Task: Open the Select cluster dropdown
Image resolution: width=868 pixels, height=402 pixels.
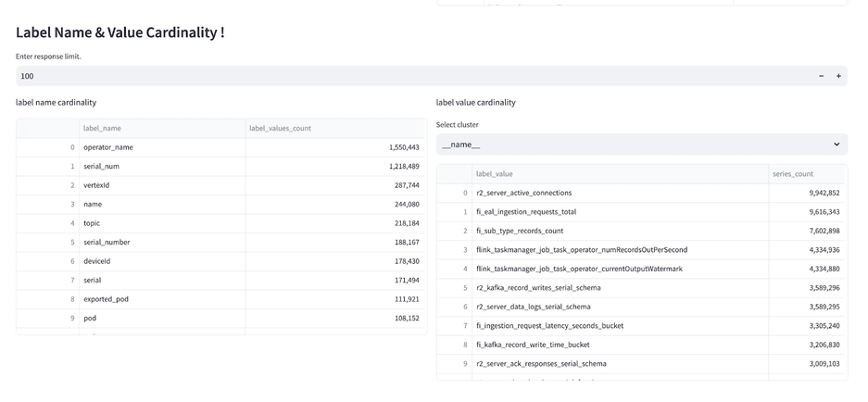Action: pyautogui.click(x=641, y=144)
